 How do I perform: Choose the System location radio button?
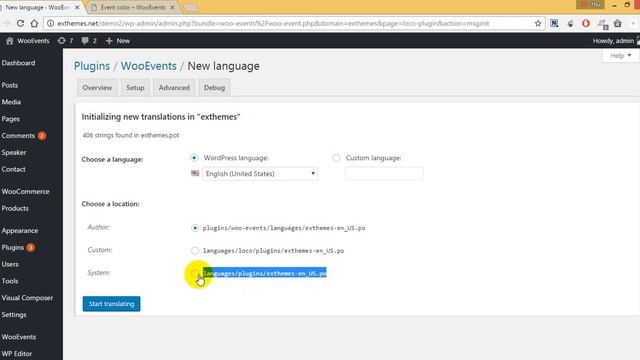click(195, 273)
